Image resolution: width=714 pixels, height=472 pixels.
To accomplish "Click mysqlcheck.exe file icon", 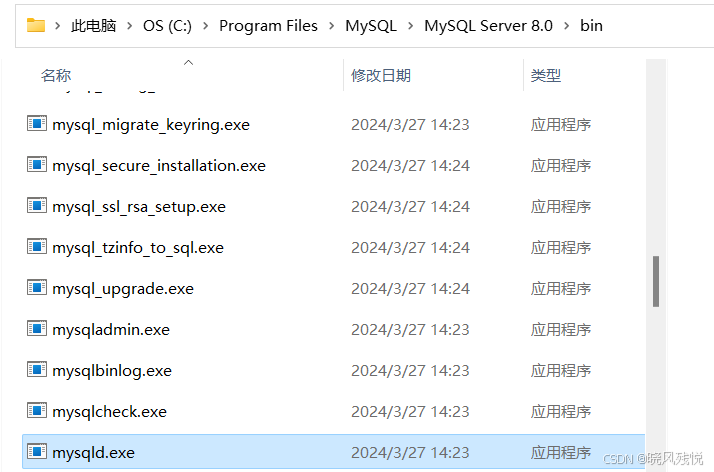I will 37,410.
